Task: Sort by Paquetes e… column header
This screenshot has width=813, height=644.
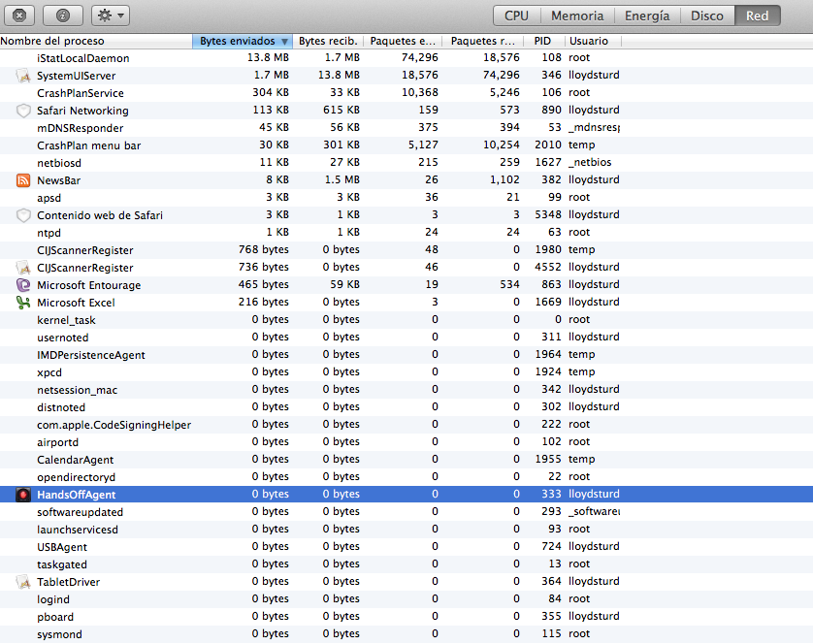Action: pyautogui.click(x=403, y=41)
